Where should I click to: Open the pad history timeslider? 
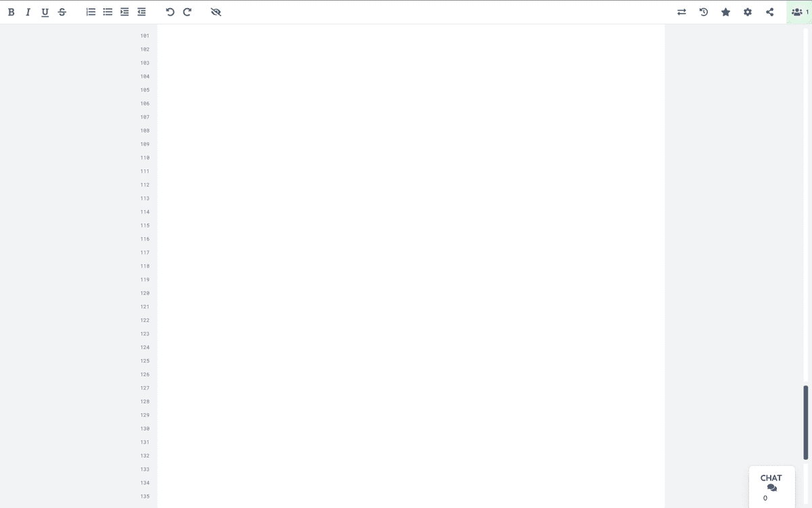pos(703,12)
